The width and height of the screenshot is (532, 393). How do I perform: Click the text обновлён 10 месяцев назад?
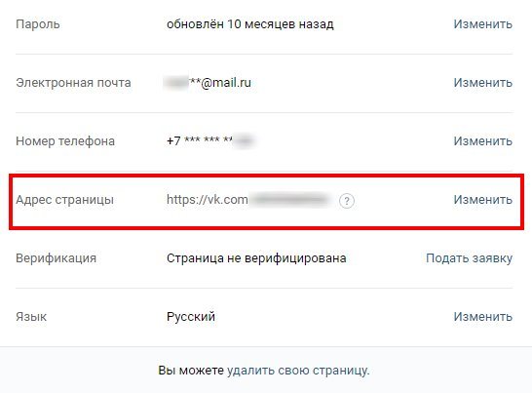pyautogui.click(x=250, y=24)
